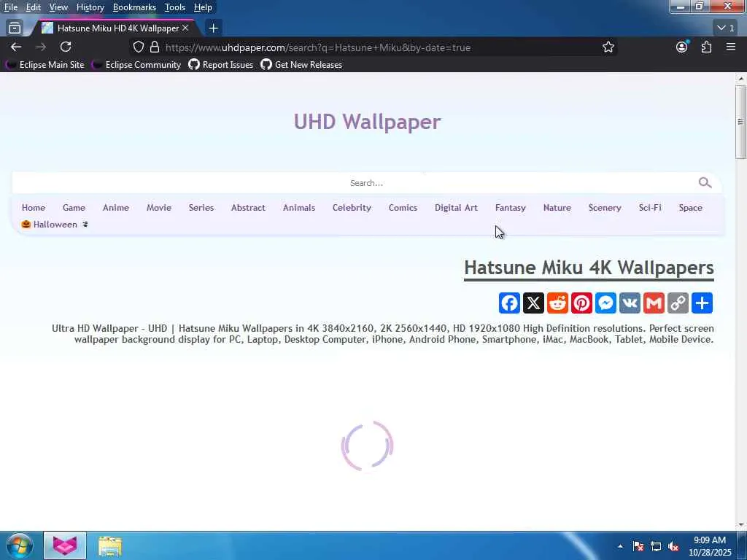Open the Help menu
The height and width of the screenshot is (560, 747).
click(x=203, y=7)
